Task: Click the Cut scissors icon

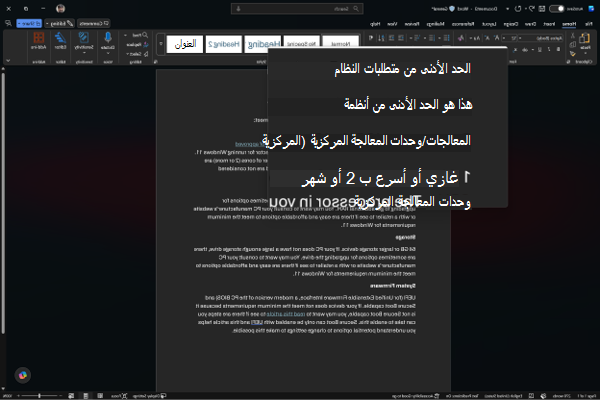Action: point(572,36)
